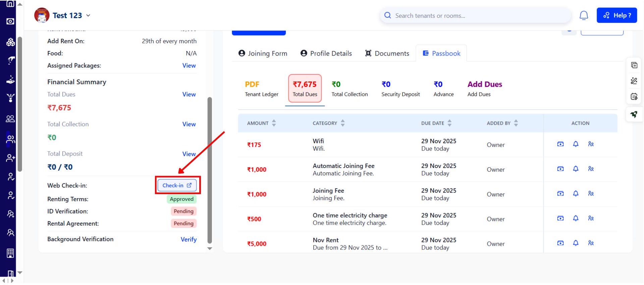Click Verify for Background Verification
The height and width of the screenshot is (285, 644).
coord(189,239)
